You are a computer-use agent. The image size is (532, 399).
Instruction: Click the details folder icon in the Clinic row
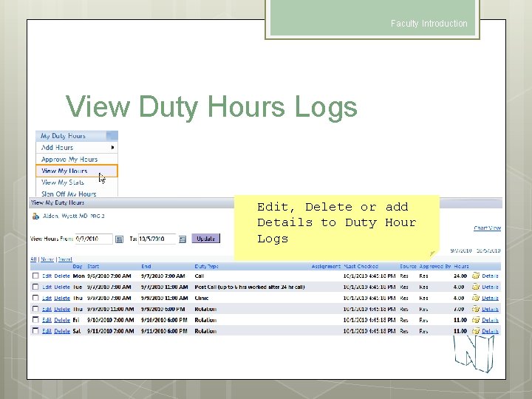tap(476, 298)
